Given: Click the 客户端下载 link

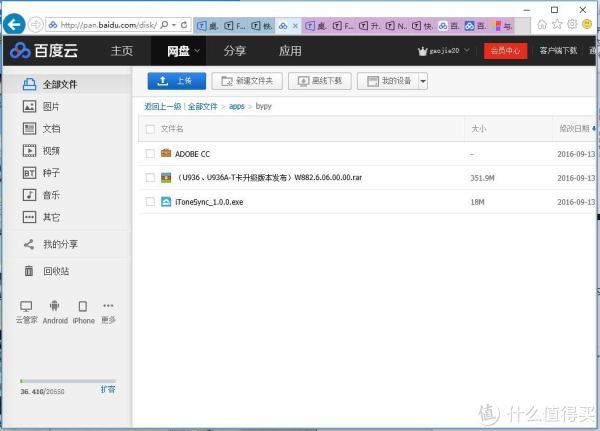Looking at the screenshot, I should point(558,51).
